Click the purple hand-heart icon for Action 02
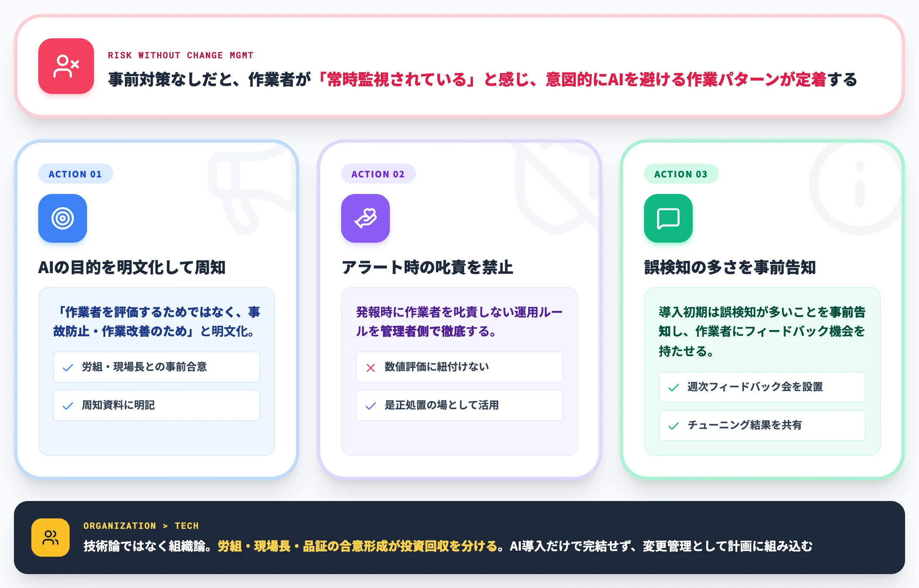Viewport: 919px width, 588px height. [366, 218]
